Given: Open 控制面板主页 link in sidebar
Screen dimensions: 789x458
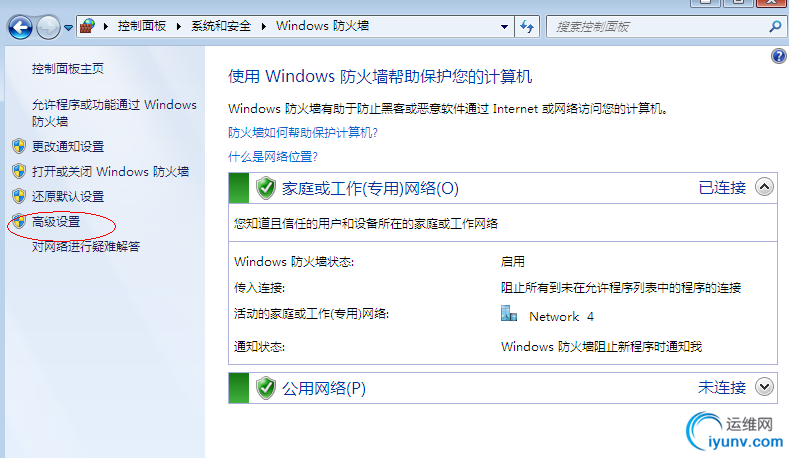Looking at the screenshot, I should click(68, 68).
